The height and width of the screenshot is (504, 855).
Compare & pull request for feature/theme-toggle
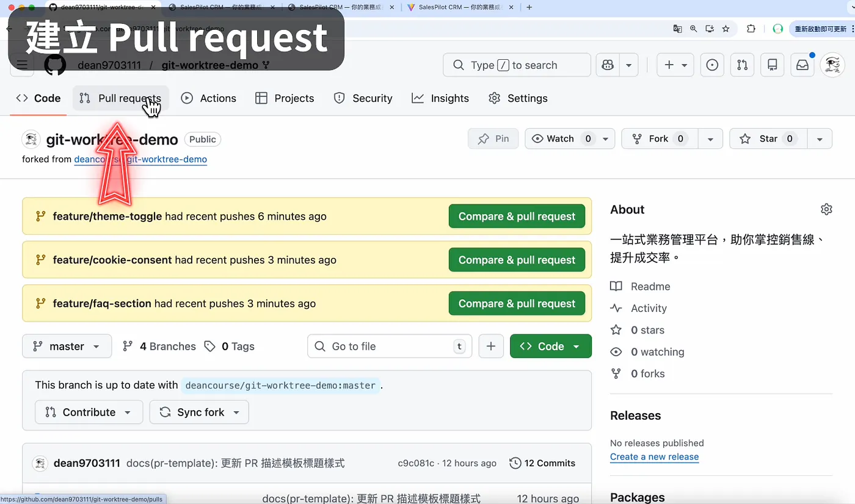(517, 216)
